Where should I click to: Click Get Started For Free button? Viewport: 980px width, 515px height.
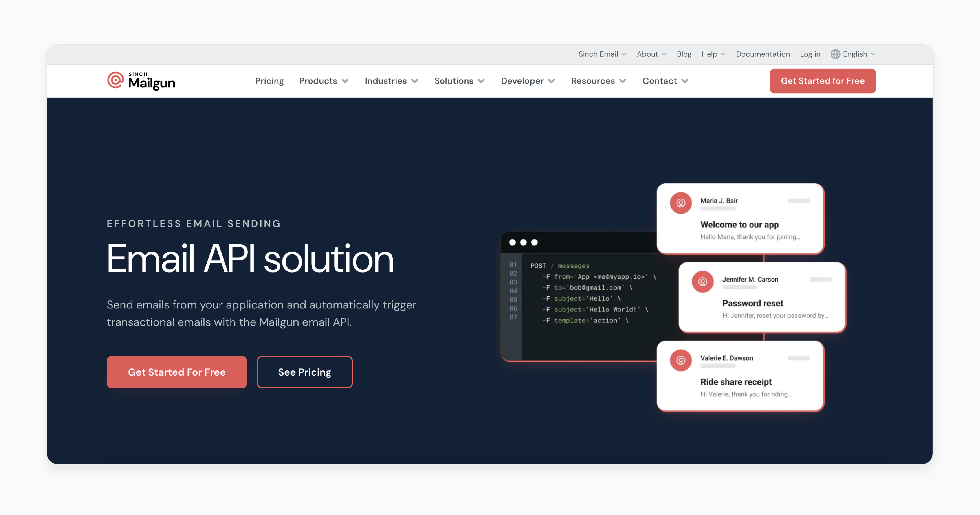pos(176,372)
